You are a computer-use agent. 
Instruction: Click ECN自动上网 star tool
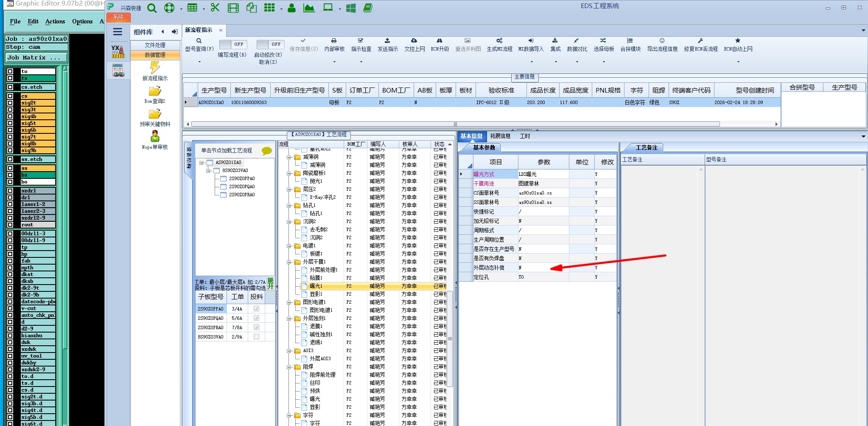coord(738,45)
